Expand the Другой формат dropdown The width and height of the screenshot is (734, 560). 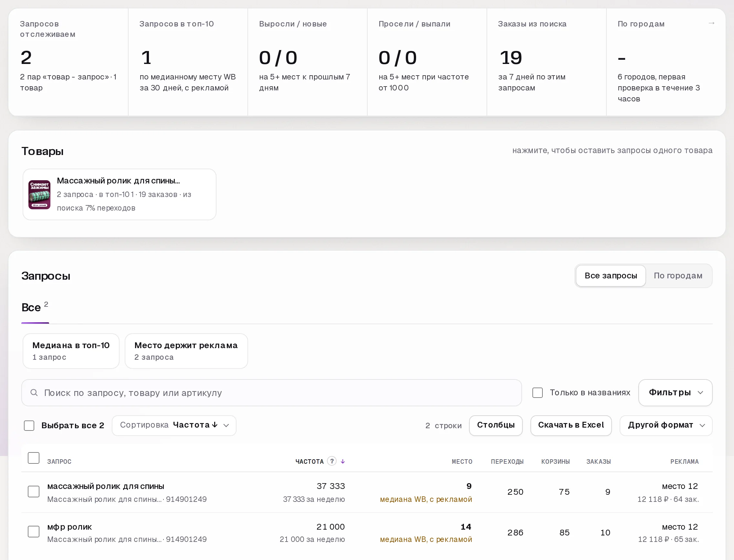point(666,425)
